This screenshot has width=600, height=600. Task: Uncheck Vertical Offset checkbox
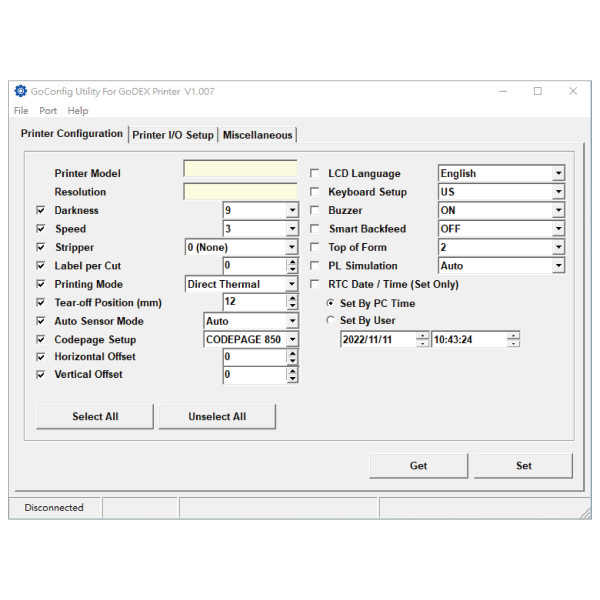[40, 375]
